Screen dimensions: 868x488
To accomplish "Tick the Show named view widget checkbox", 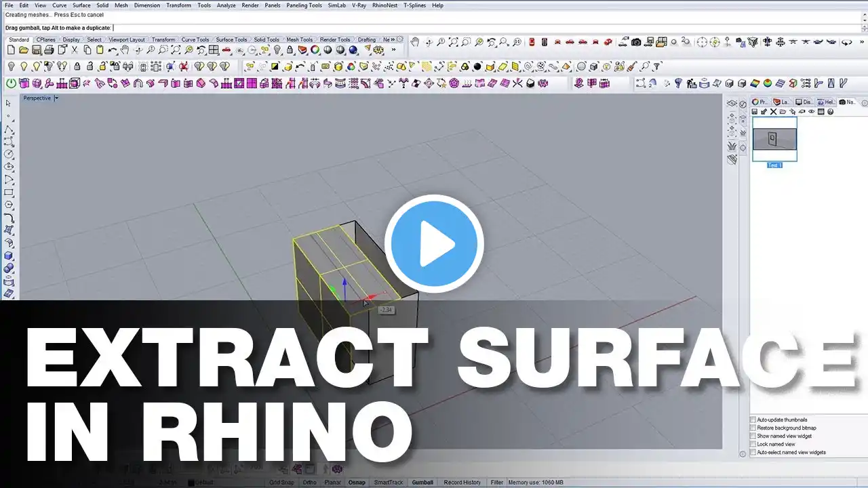I will pyautogui.click(x=753, y=436).
